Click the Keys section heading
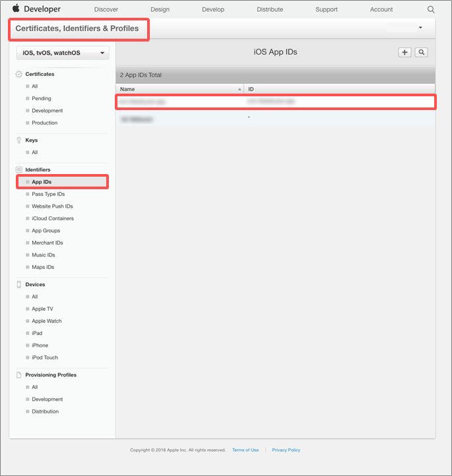452x476 pixels. click(x=31, y=140)
